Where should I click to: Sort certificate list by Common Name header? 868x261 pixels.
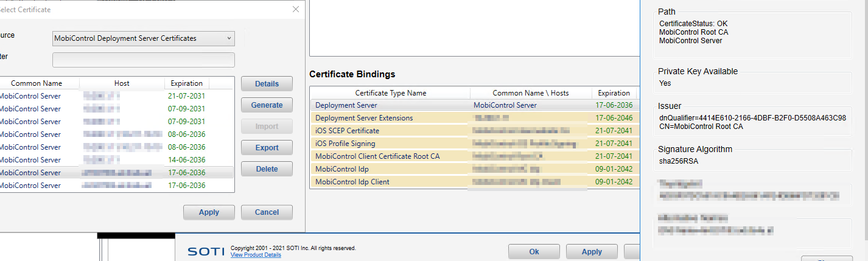pos(37,83)
